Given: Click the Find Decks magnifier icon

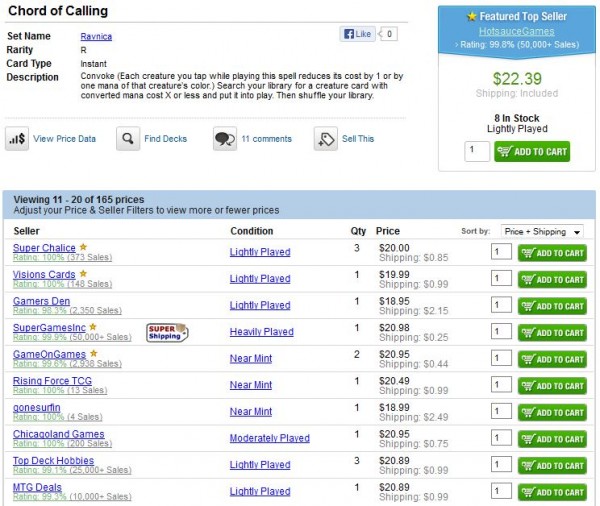Looking at the screenshot, I should [x=127, y=139].
